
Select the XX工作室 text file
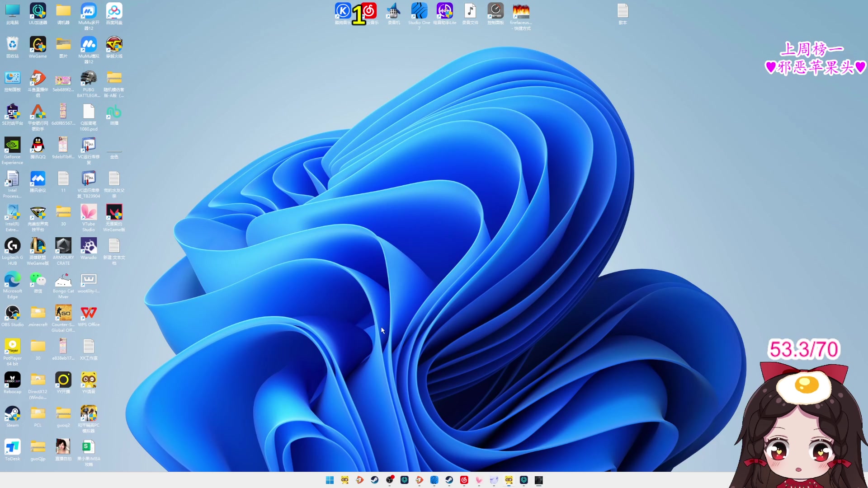89,349
